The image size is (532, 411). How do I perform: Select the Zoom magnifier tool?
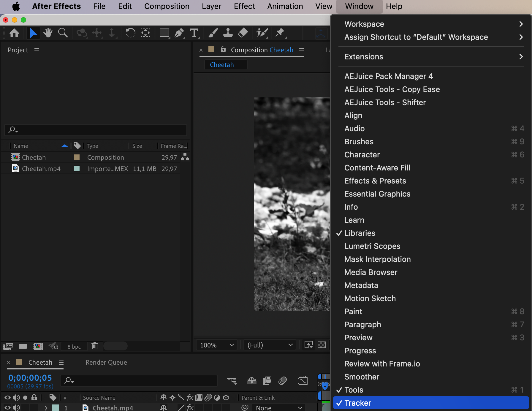(x=63, y=33)
